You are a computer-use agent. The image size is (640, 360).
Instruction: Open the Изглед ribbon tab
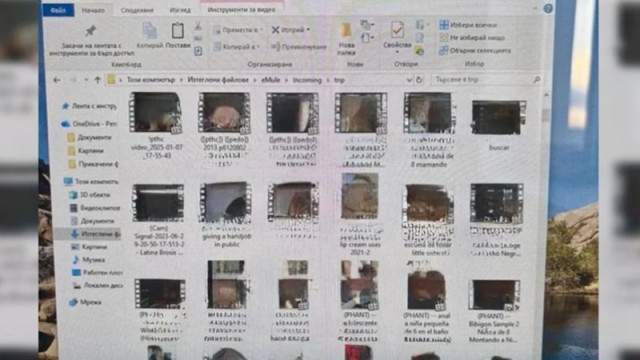click(180, 10)
